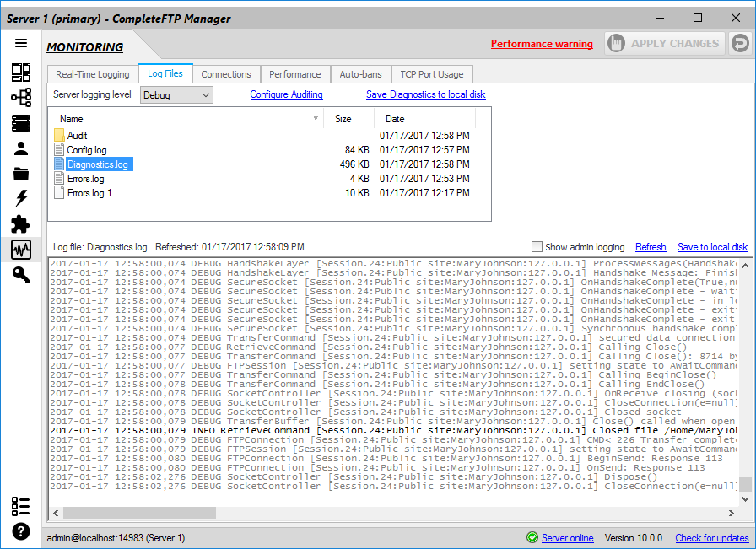Select the Monitoring waveform icon
The height and width of the screenshot is (549, 756).
point(21,250)
